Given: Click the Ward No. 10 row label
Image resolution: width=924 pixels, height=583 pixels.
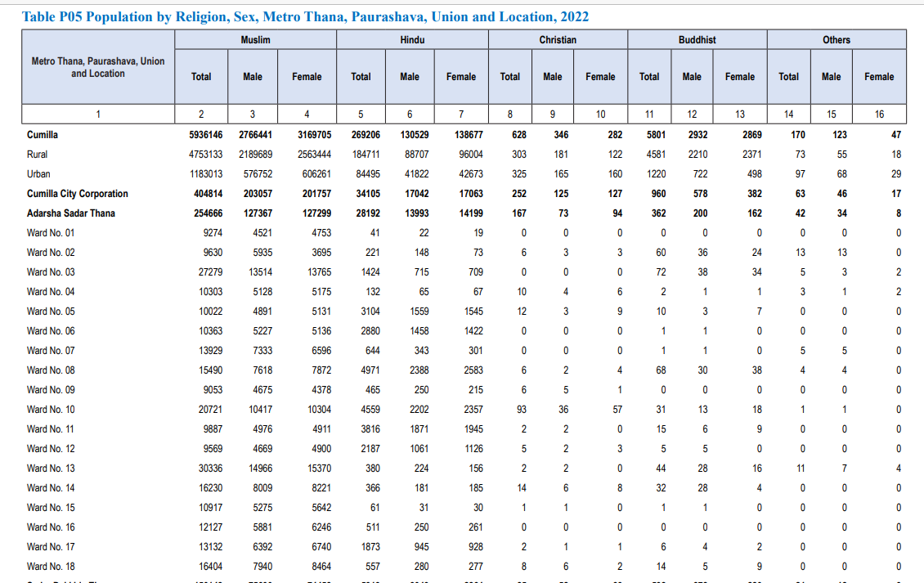Looking at the screenshot, I should (51, 410).
